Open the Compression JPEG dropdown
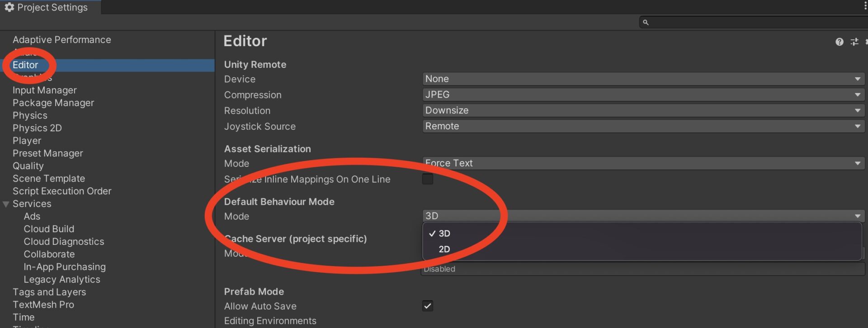The image size is (868, 328). click(x=643, y=95)
